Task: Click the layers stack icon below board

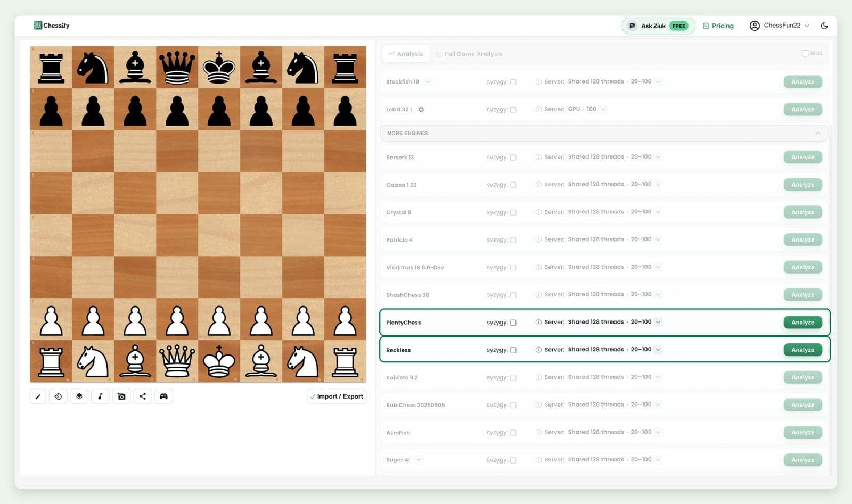Action: pos(79,396)
